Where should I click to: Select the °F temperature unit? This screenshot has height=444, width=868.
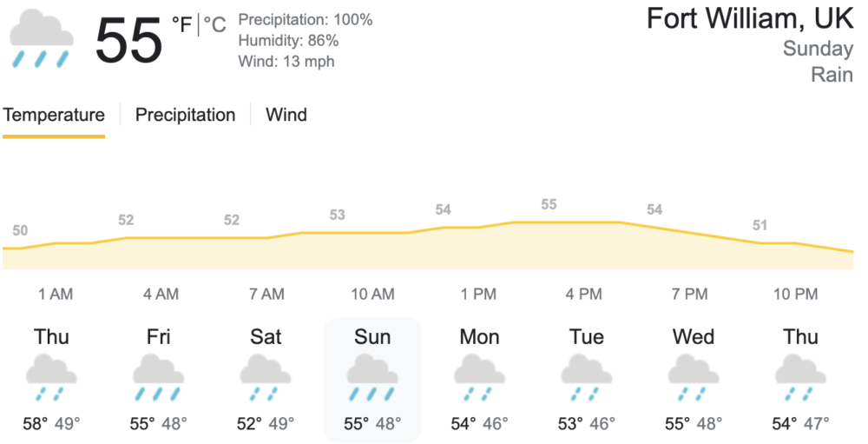coord(181,26)
